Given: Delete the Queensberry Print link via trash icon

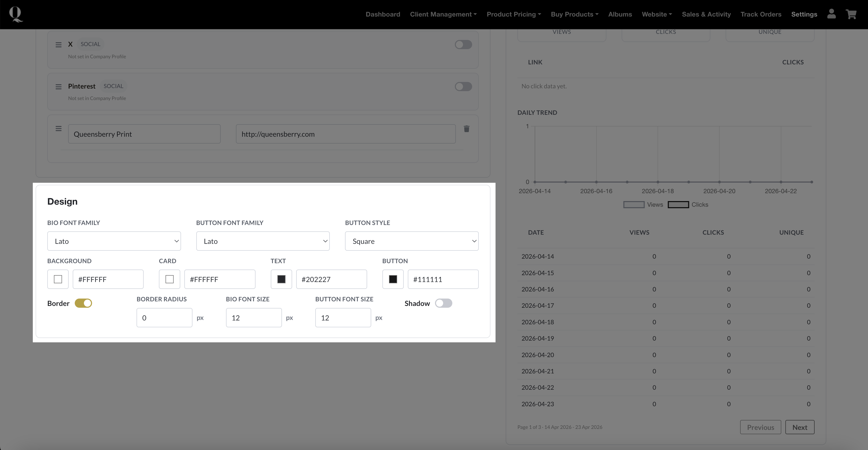Looking at the screenshot, I should point(466,129).
